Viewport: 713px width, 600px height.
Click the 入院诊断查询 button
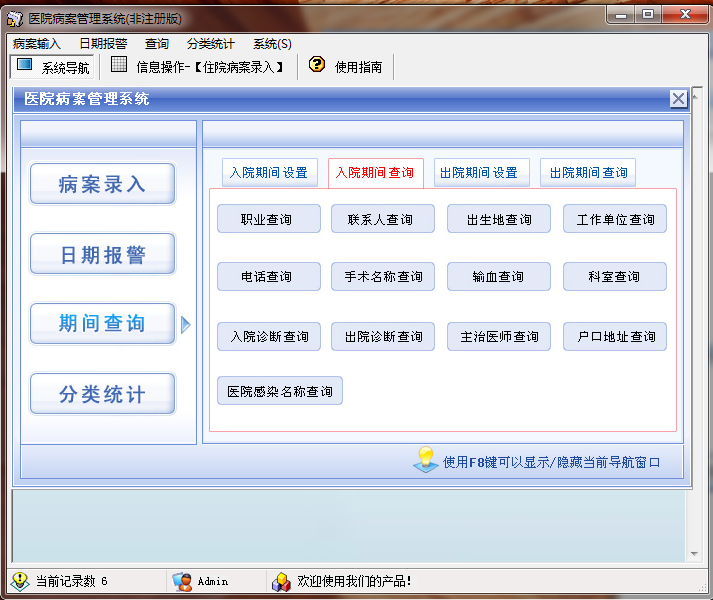point(269,337)
